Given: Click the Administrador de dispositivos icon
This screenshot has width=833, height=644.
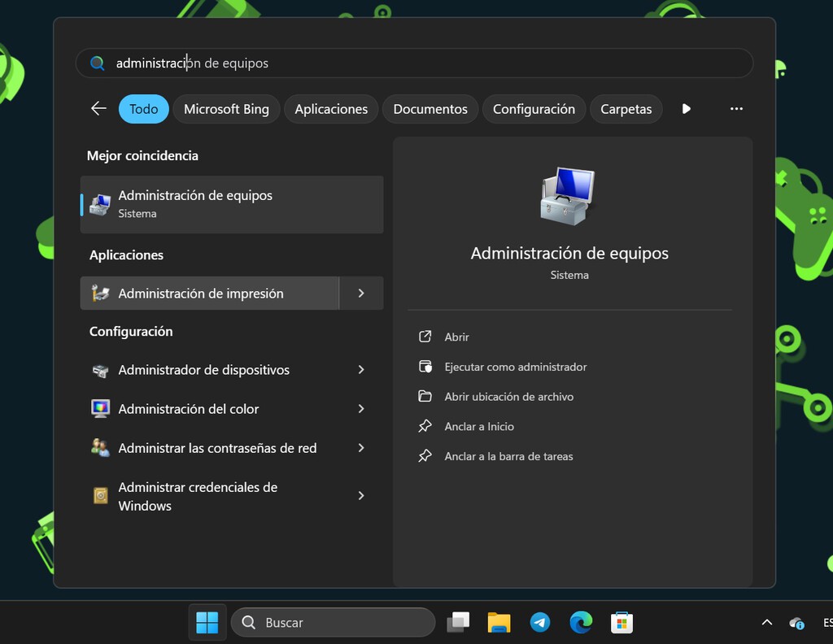Looking at the screenshot, I should tap(100, 370).
